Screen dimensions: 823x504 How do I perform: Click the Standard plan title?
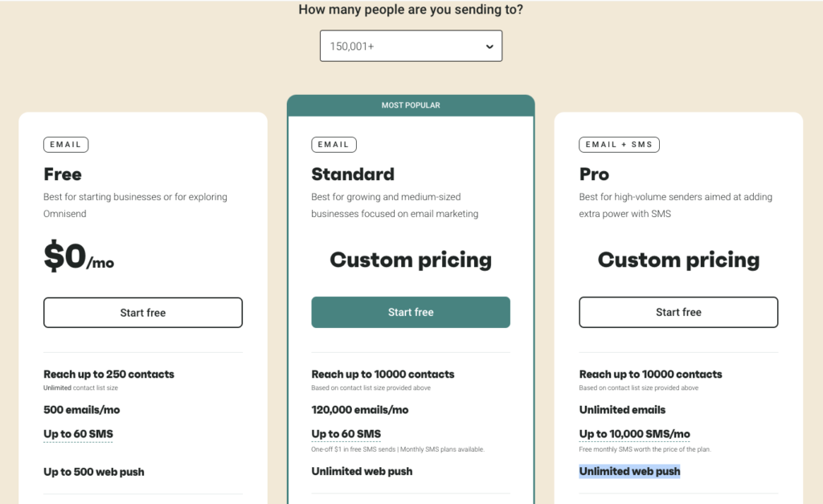tap(353, 174)
